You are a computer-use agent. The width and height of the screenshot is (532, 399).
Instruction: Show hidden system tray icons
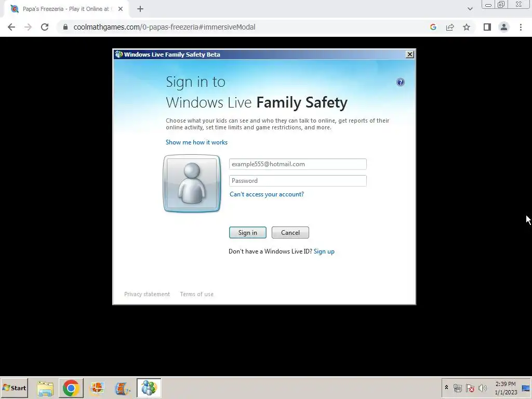446,388
